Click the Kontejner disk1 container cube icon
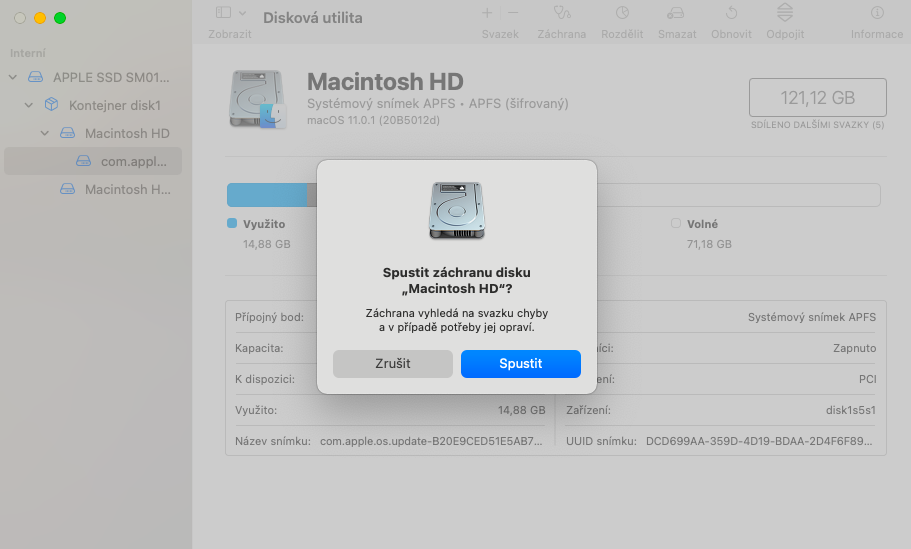 (x=51, y=105)
